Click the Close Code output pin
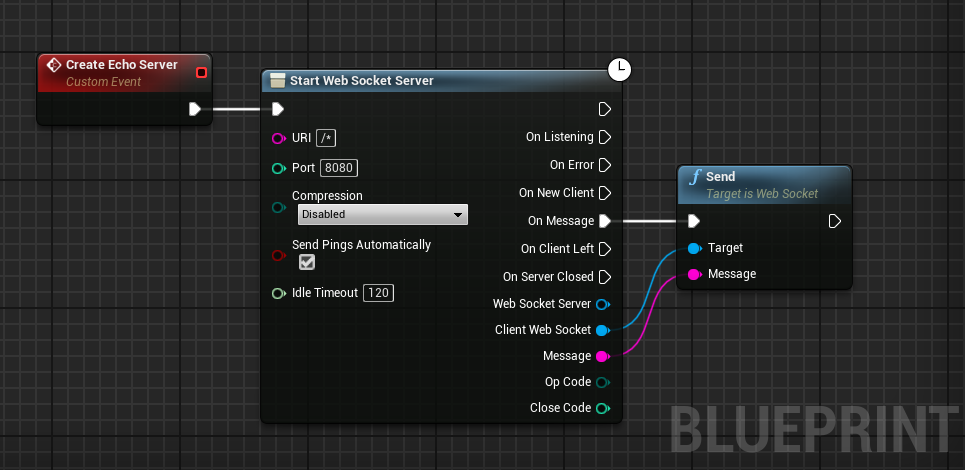 (x=603, y=408)
